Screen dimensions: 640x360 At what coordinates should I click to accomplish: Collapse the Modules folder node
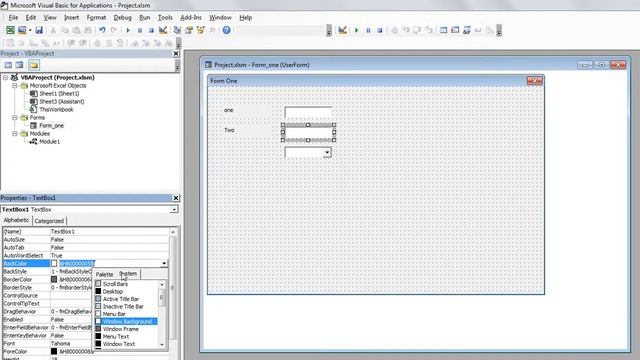click(15, 133)
